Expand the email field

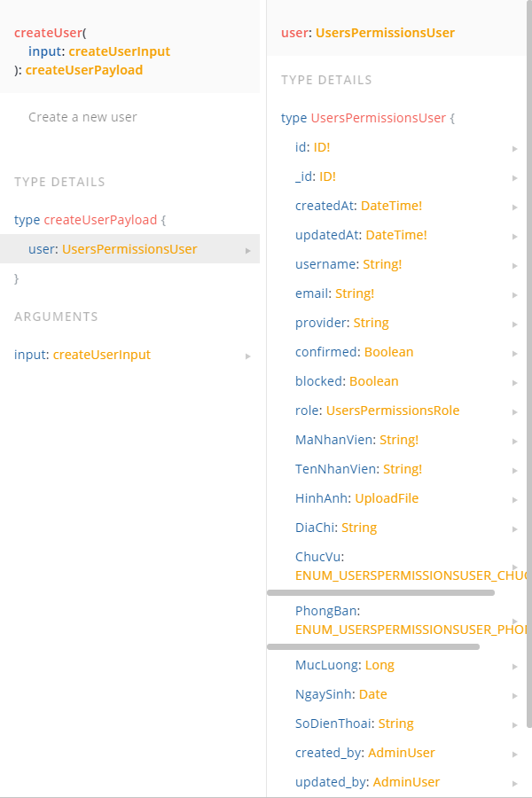click(x=514, y=293)
